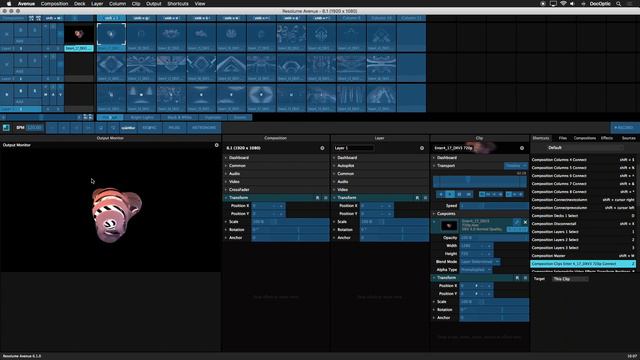
Task: Select Composition Layers 2 Select shortcut row
Action: [x=583, y=240]
